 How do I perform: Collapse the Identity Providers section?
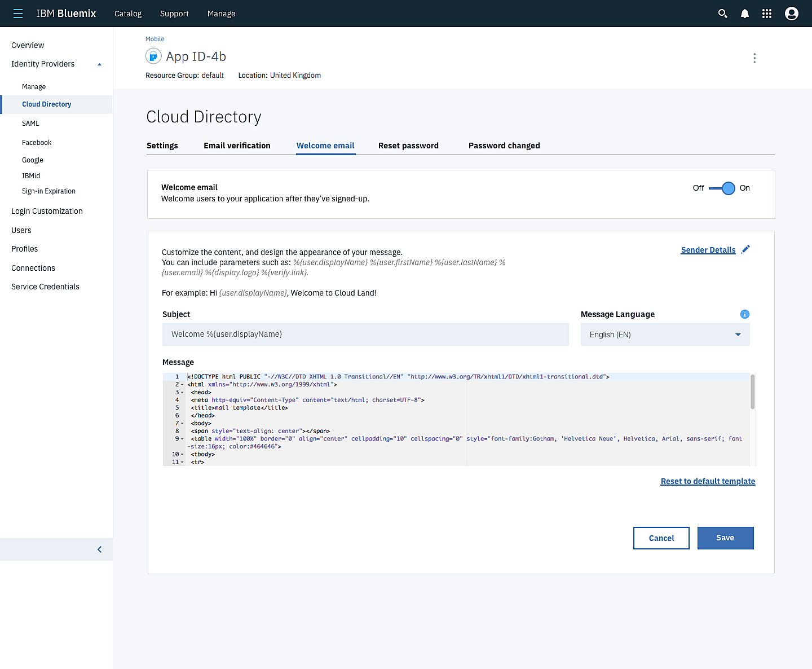100,64
